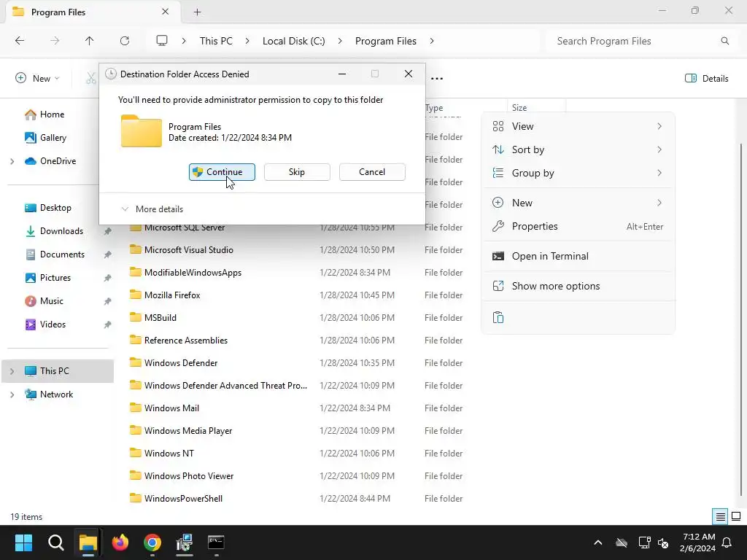Choose Open in Terminal
Image resolution: width=747 pixels, height=560 pixels.
pos(578,256)
